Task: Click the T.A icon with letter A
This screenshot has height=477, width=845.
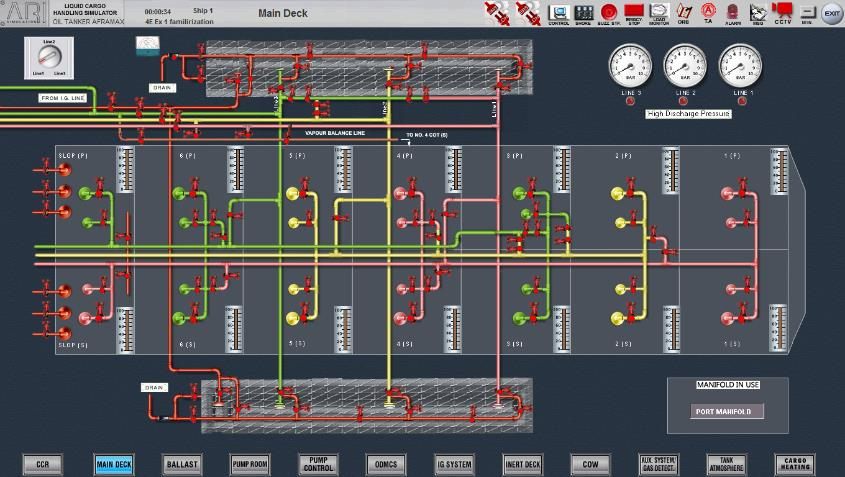Action: (x=708, y=12)
